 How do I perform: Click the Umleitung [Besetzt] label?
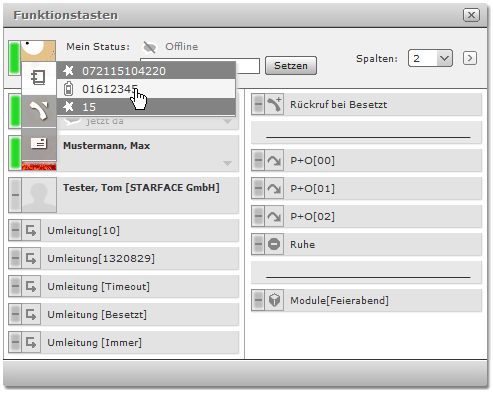point(97,314)
